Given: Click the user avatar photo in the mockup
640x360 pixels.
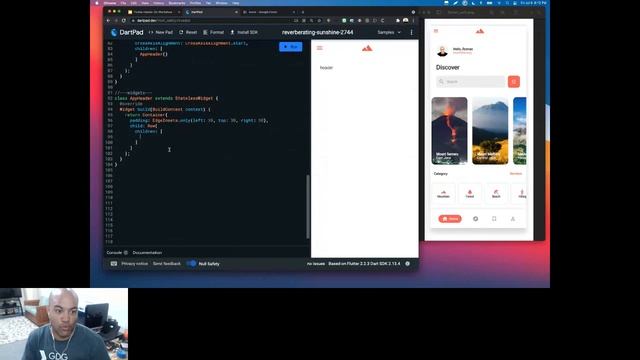Looking at the screenshot, I should [x=442, y=51].
